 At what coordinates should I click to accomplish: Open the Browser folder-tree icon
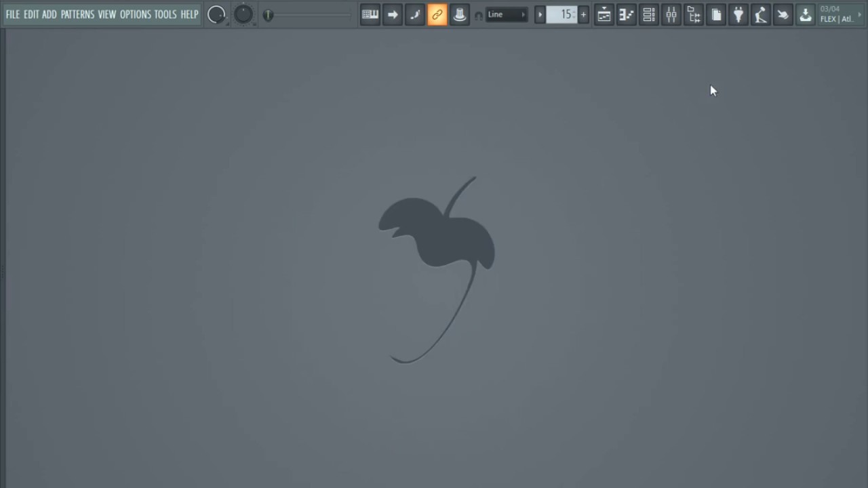coord(694,14)
